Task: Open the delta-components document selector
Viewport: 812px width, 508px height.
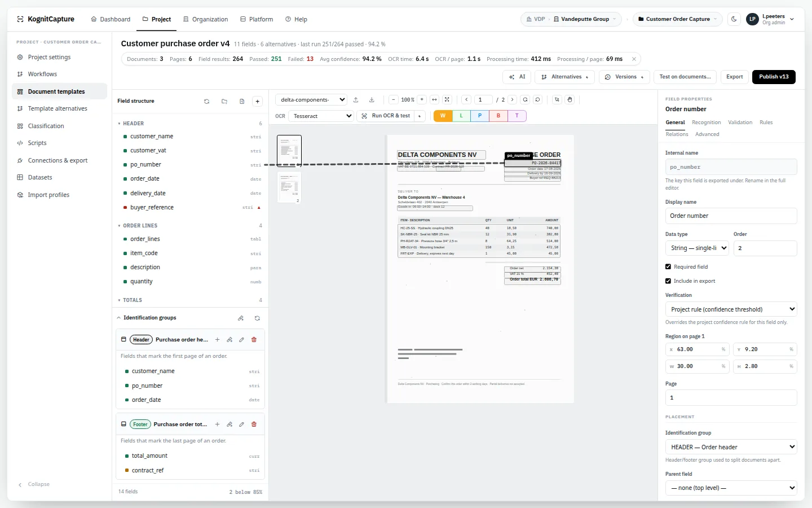Action: click(x=311, y=100)
